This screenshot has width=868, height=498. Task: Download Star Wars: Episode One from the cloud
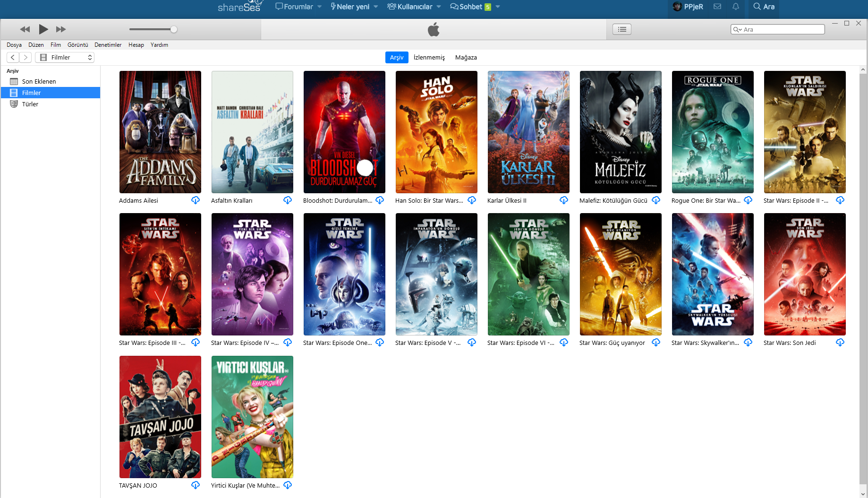click(380, 343)
